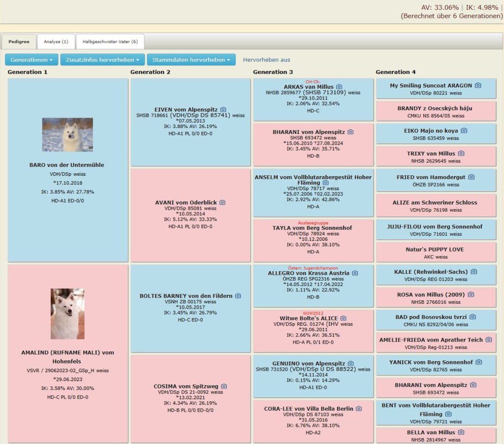Expand Stammdaten hervorheben dropdown
This screenshot has width=504, height=444.
click(191, 60)
